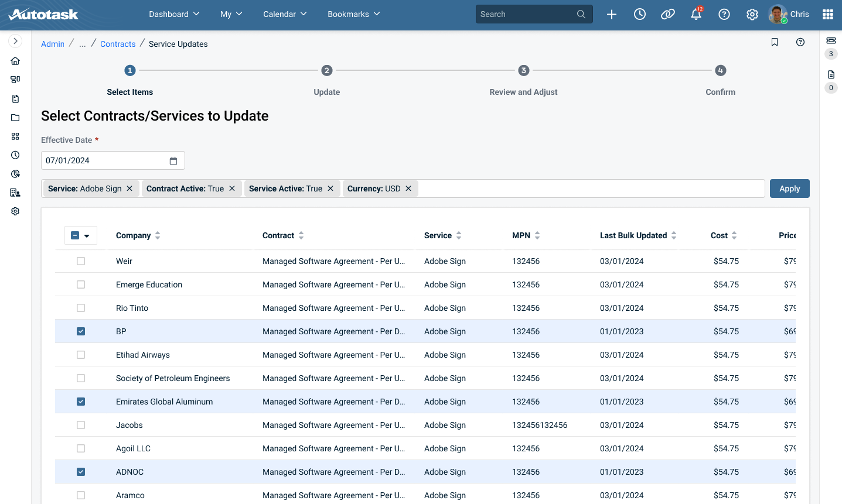Screen dimensions: 842x504
Task: Remove the Contract Active: True filter
Action: point(232,188)
